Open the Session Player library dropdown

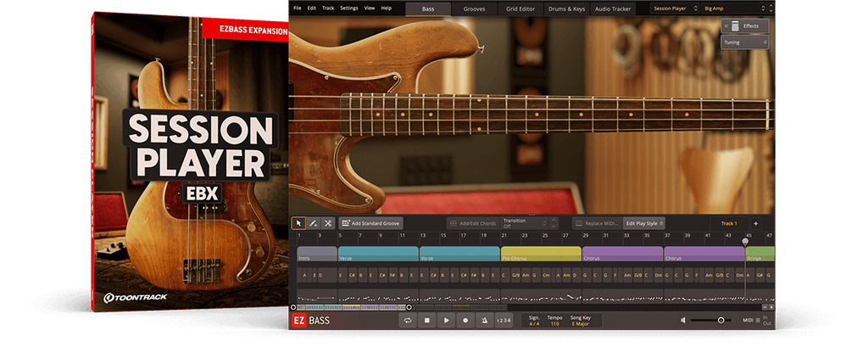coord(673,8)
